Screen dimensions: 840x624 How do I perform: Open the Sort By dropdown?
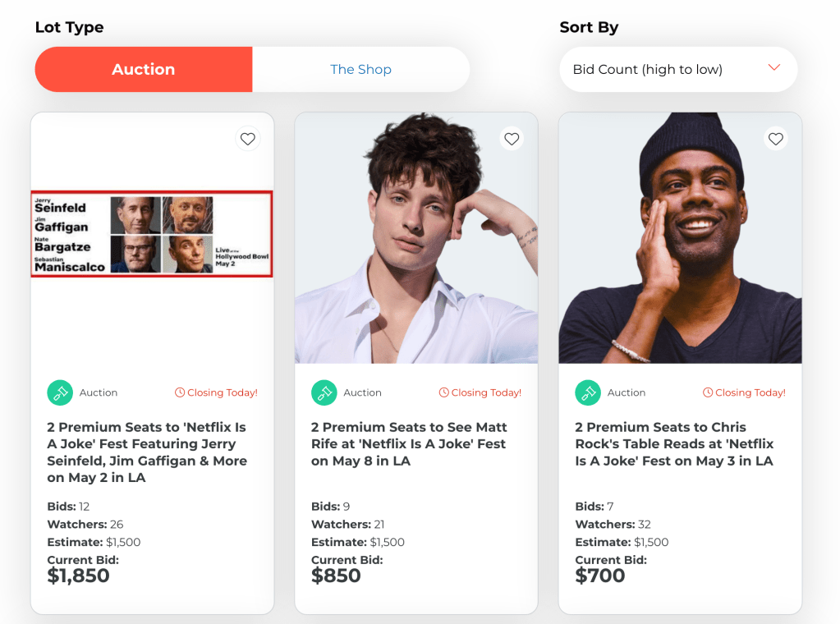[x=678, y=70]
